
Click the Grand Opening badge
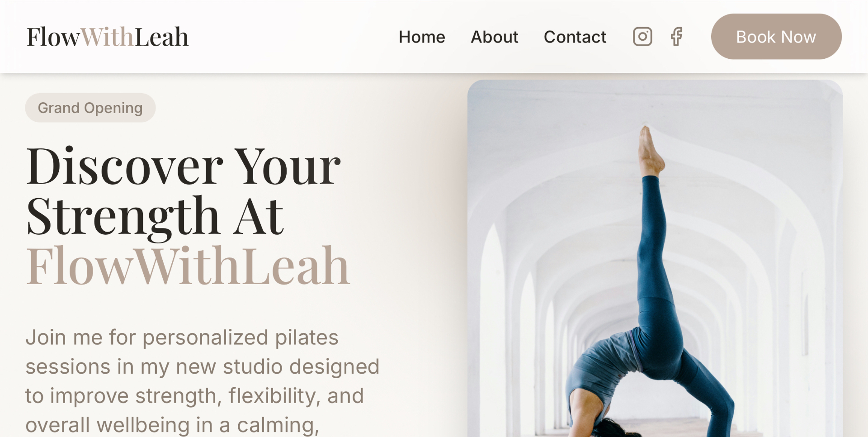point(90,108)
